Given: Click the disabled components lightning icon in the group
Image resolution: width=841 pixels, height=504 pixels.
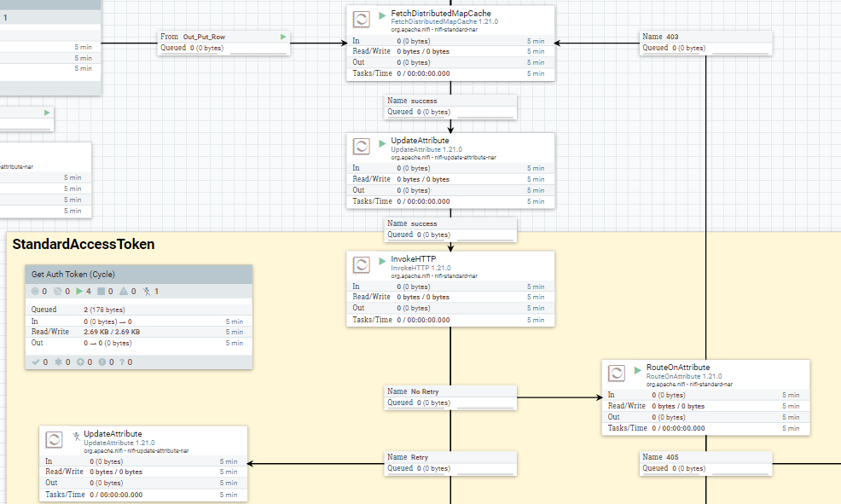Looking at the screenshot, I should 147,291.
